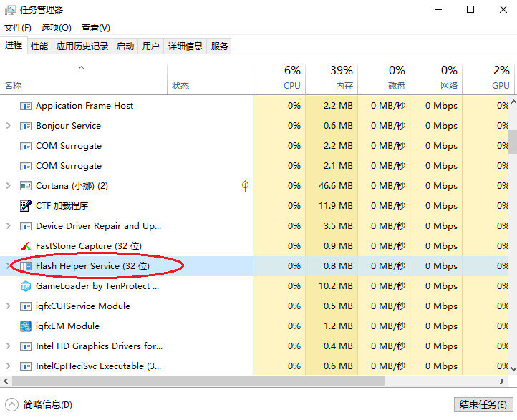Click the 11.9 MB memory cell for CTF 加载程序
The height and width of the screenshot is (420, 517).
click(332, 206)
